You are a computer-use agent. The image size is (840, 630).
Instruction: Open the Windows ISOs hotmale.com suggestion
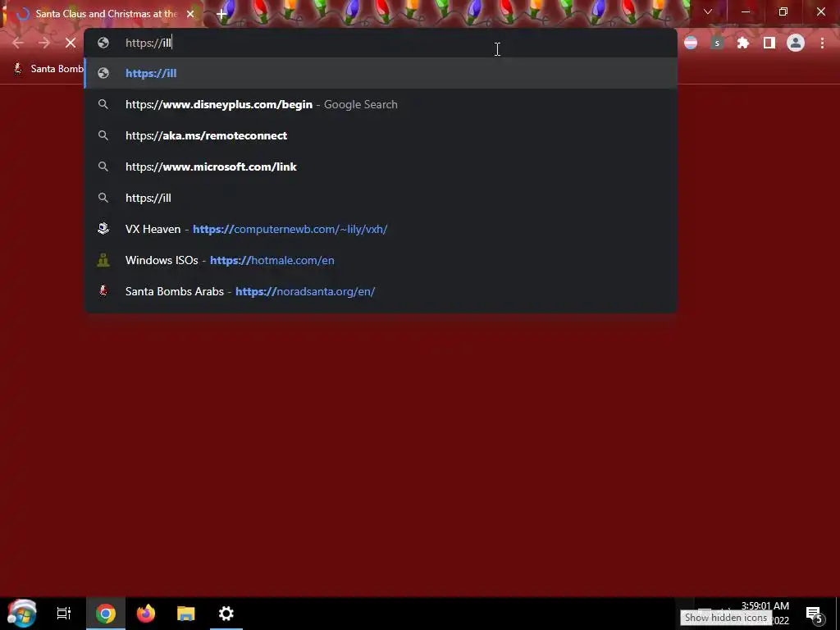point(381,260)
